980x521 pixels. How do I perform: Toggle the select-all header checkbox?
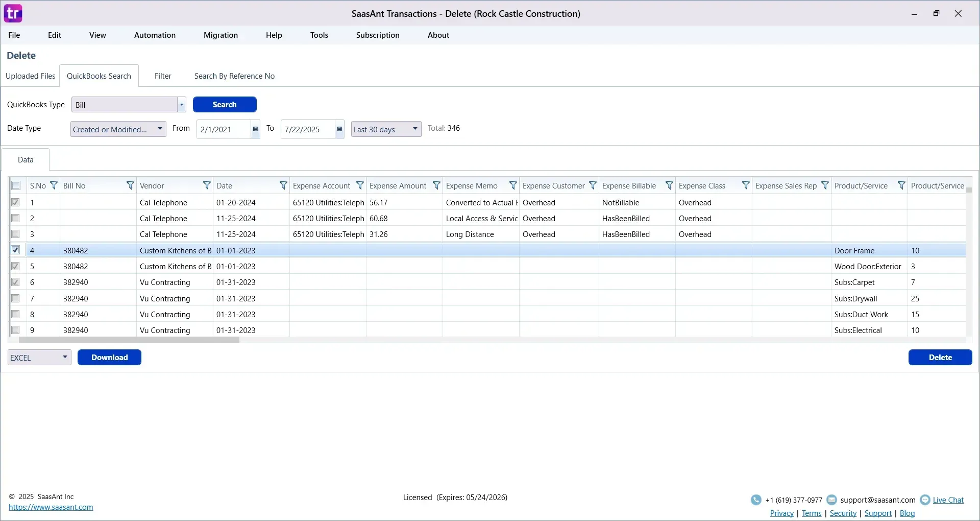tap(16, 185)
